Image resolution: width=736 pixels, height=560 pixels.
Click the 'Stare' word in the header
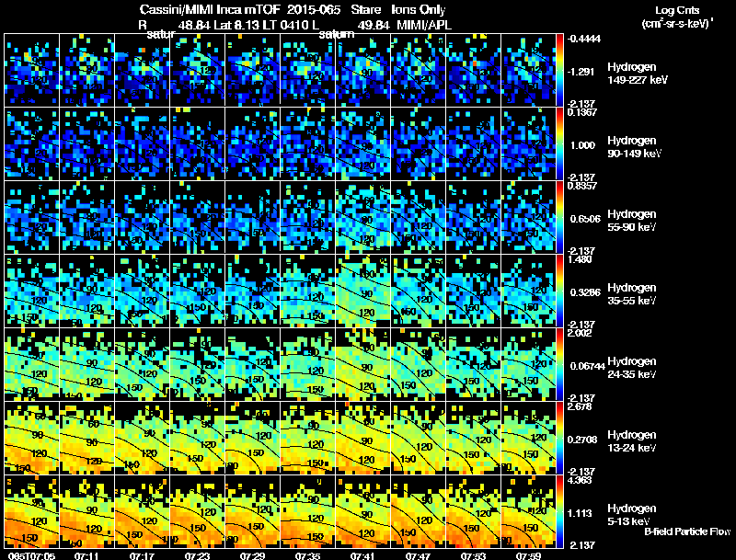click(x=366, y=10)
